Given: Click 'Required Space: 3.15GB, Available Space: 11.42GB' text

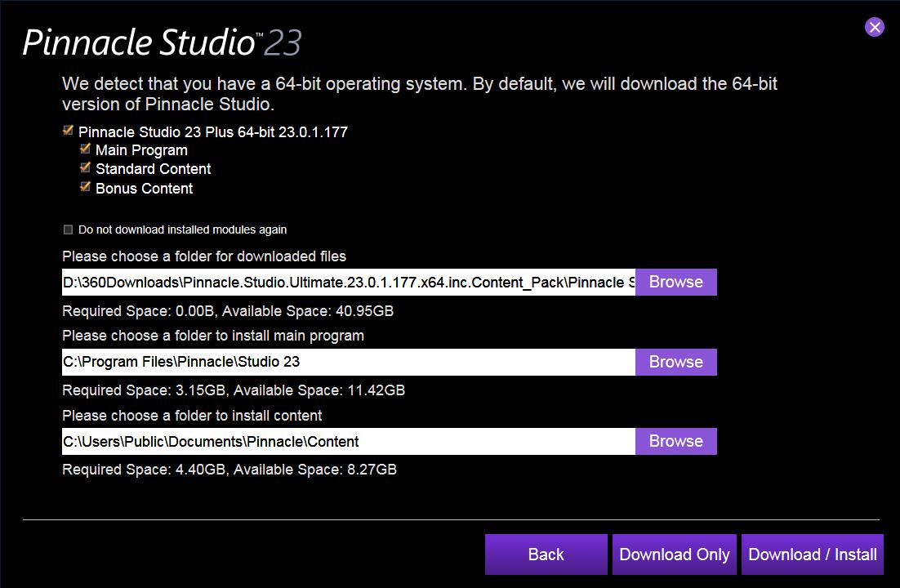Looking at the screenshot, I should click(234, 390).
